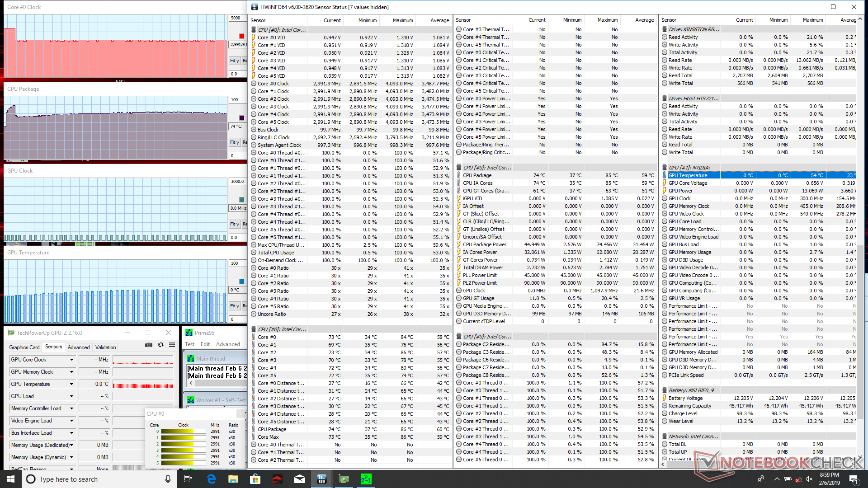Viewport: 868px width, 488px height.
Task: Open the Edit menu in Prime95
Action: 205,344
